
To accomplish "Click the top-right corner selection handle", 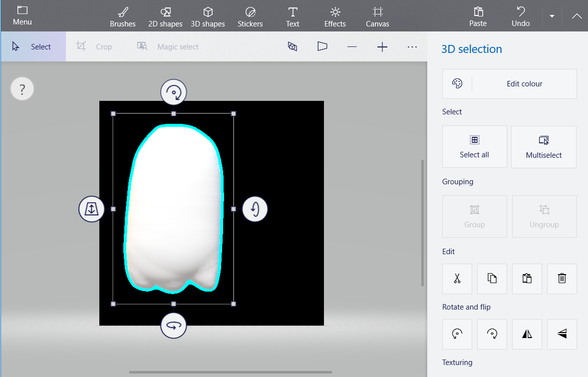I will click(x=234, y=114).
